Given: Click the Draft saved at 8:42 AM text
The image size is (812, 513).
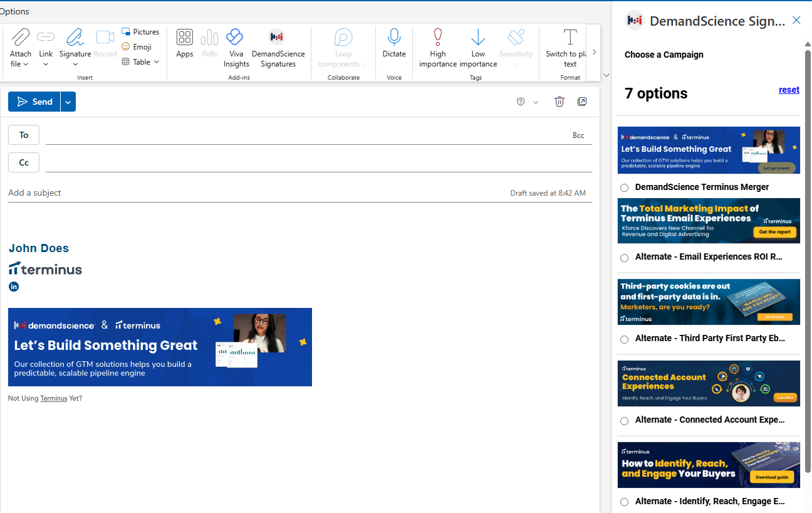Looking at the screenshot, I should (x=548, y=193).
